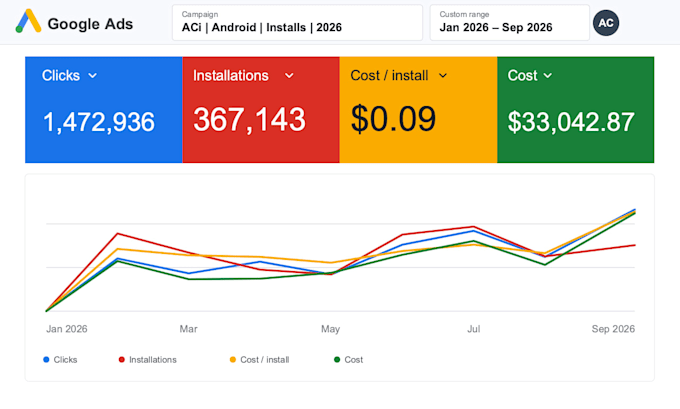Select the green Cost scorecard
The image size is (680, 409).
coord(575,110)
